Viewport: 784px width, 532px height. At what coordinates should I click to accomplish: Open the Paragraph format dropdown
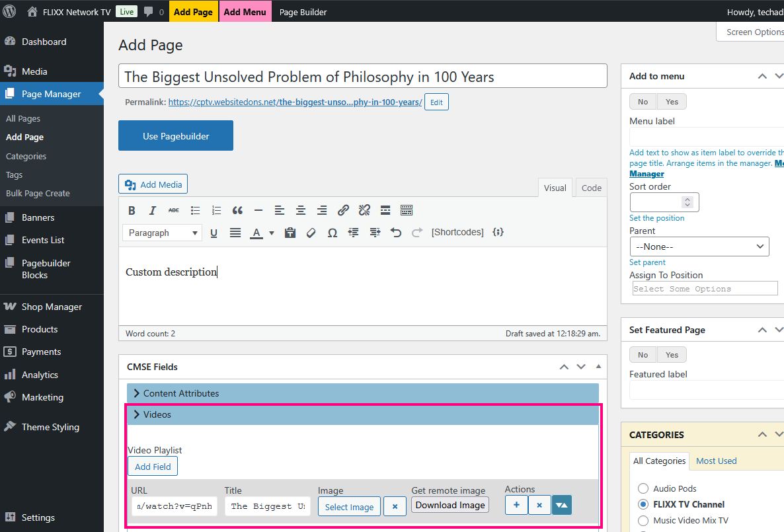click(162, 233)
